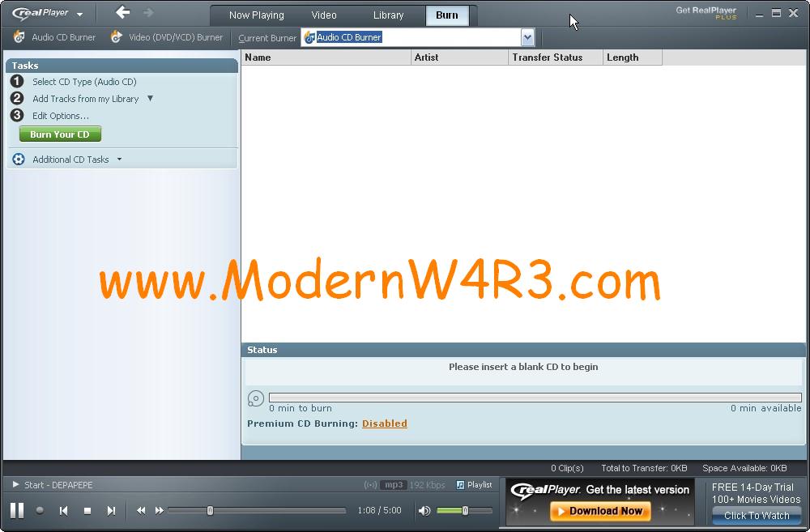
Task: Skip to next track
Action: tap(111, 510)
